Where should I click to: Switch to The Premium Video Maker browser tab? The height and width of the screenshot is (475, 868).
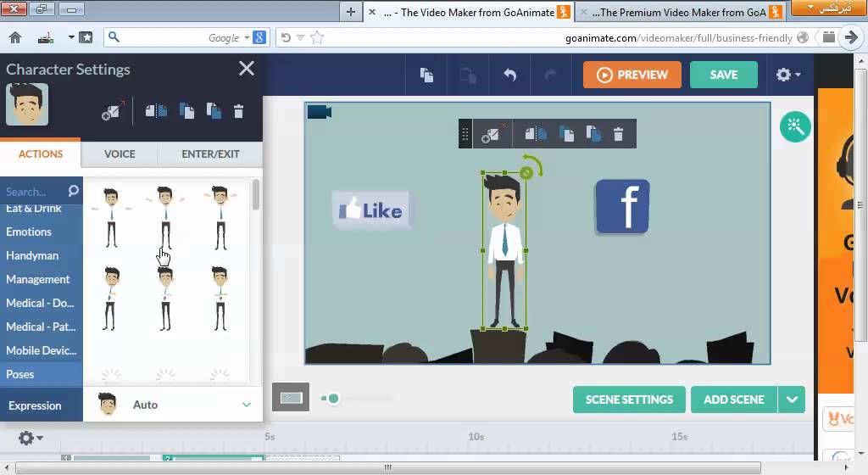coord(681,12)
